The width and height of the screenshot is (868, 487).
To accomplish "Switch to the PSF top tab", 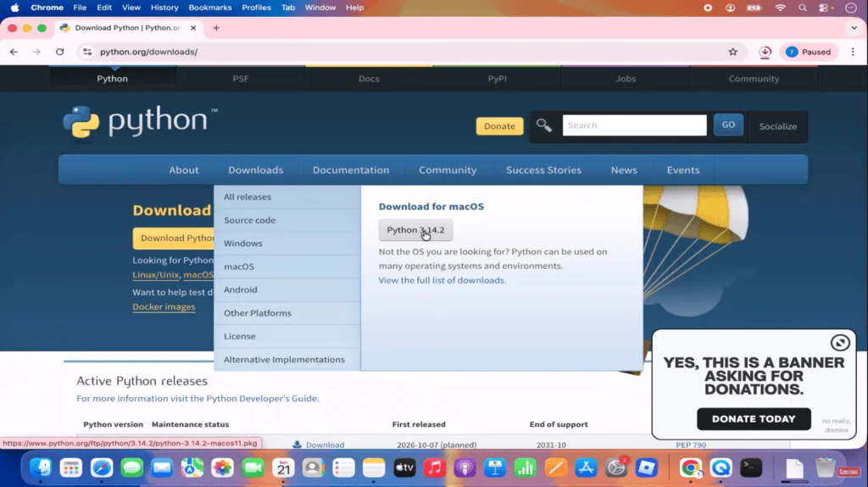I will pos(240,79).
